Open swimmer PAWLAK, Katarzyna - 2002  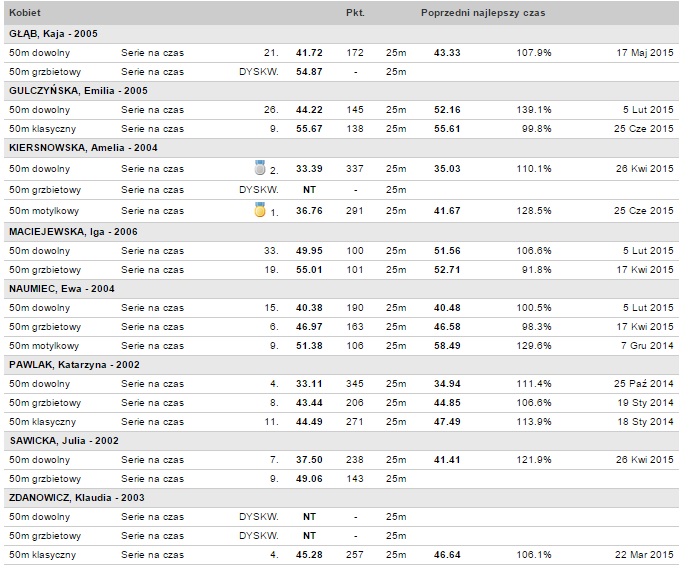pos(74,365)
